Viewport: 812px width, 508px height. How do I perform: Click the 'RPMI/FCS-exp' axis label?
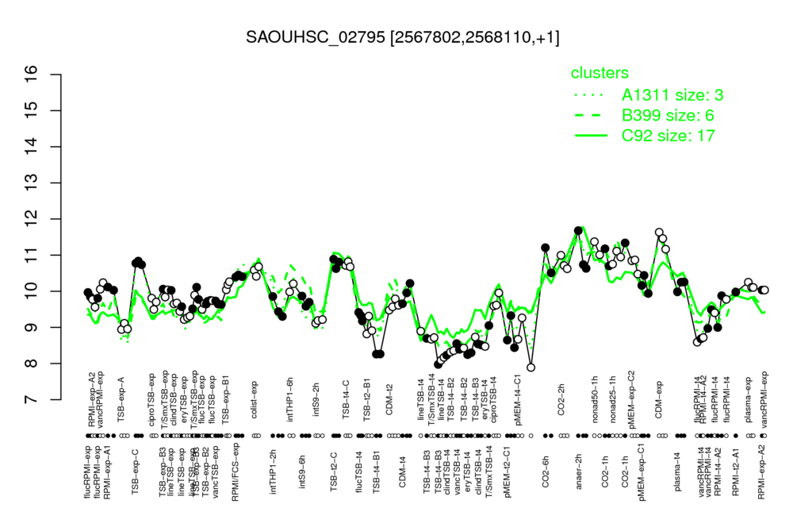(x=236, y=471)
